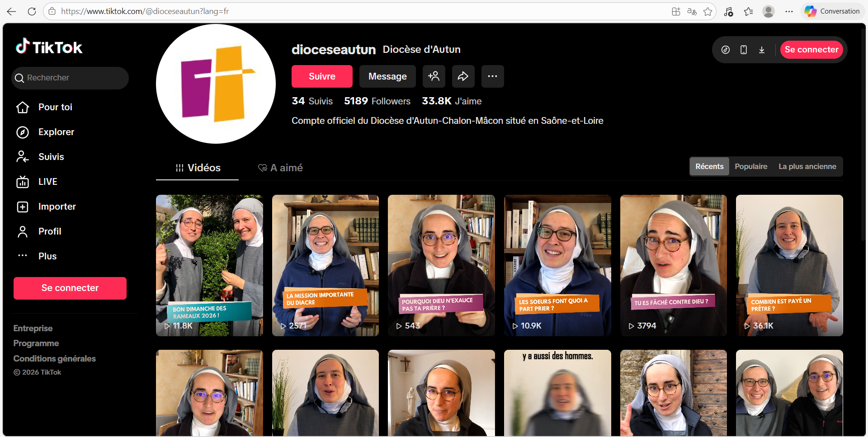
Task: Click the 33.8K J'aime count
Action: tap(452, 101)
